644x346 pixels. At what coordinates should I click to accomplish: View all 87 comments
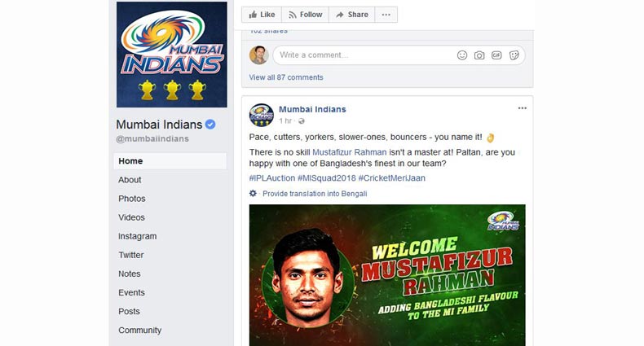point(286,77)
